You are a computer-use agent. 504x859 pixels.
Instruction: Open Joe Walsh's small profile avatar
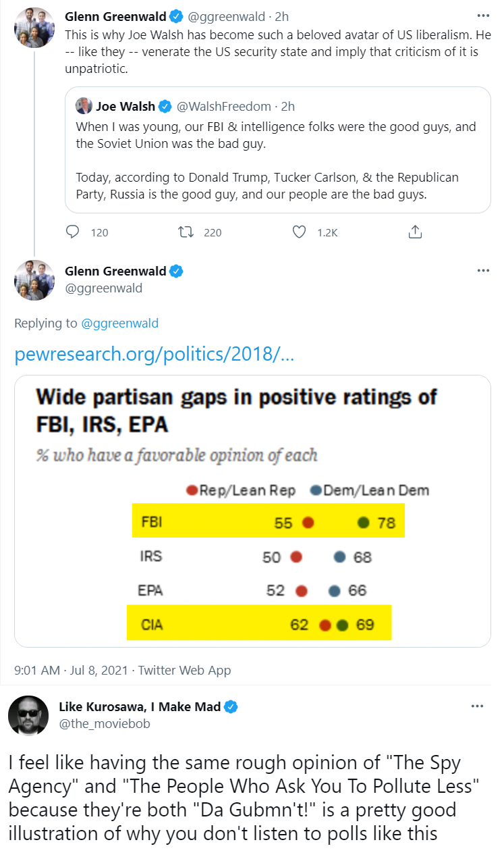[x=84, y=106]
